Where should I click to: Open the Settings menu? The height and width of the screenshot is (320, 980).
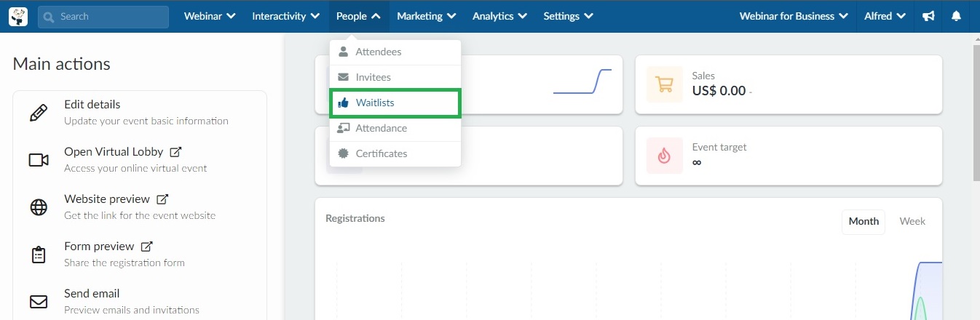568,16
